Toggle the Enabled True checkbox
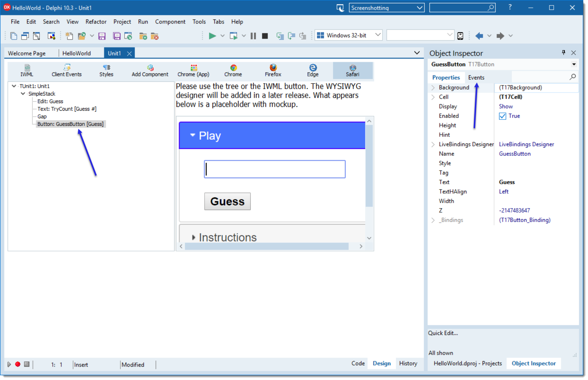This screenshot has width=588, height=380. pyautogui.click(x=503, y=116)
